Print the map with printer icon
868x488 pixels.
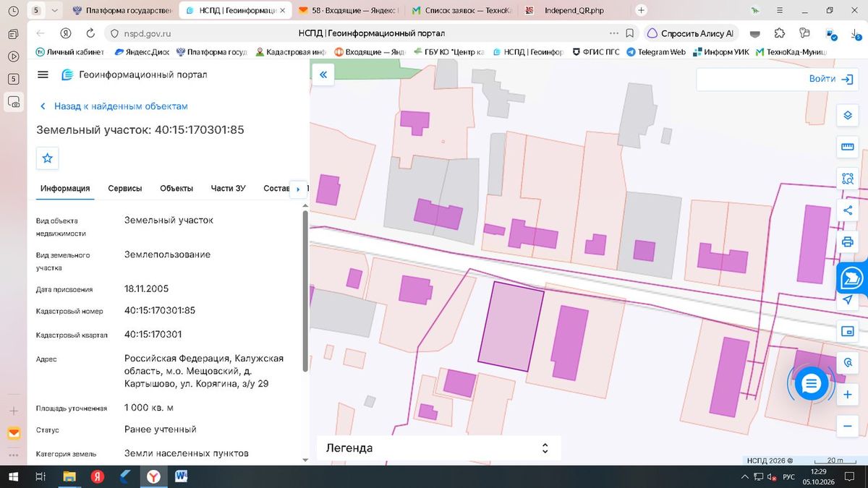[x=847, y=241]
